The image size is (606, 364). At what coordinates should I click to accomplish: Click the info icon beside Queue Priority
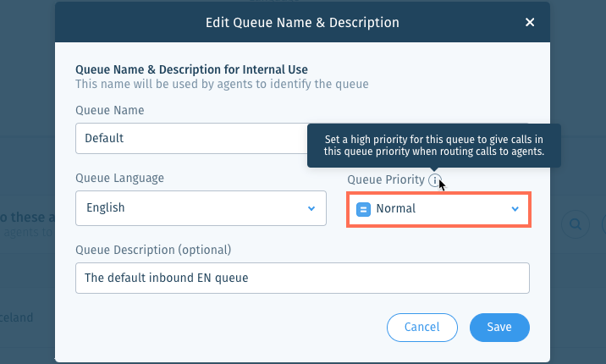point(435,180)
